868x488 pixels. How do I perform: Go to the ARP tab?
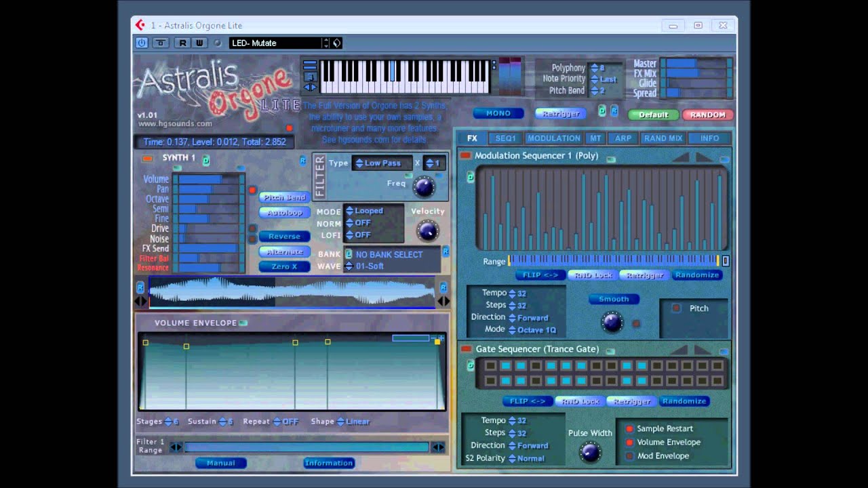623,138
